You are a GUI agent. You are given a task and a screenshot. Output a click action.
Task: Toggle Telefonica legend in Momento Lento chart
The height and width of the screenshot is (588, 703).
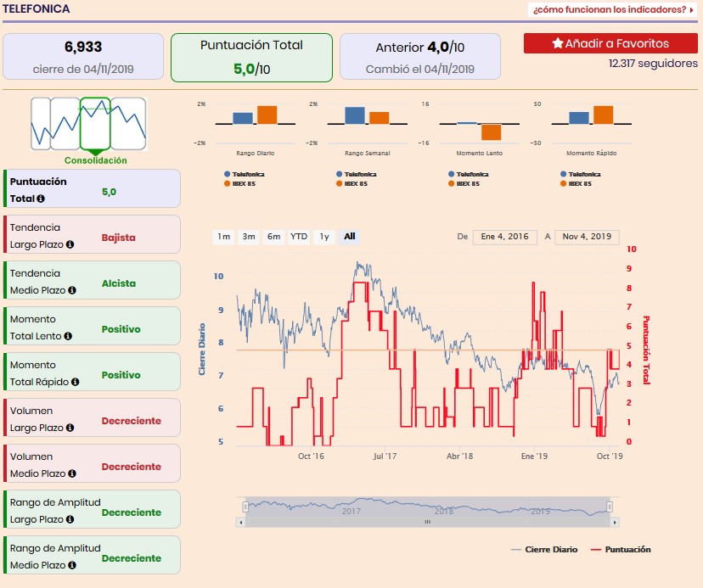(469, 174)
